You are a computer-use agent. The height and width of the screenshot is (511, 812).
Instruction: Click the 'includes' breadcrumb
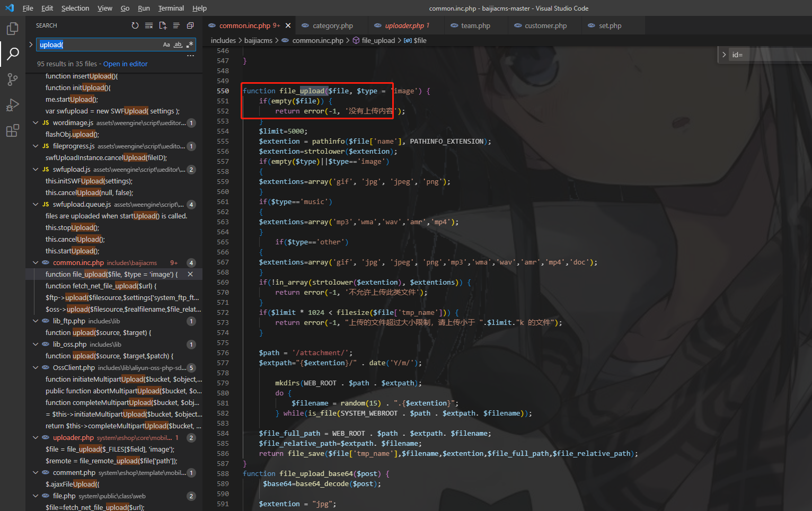coord(223,41)
